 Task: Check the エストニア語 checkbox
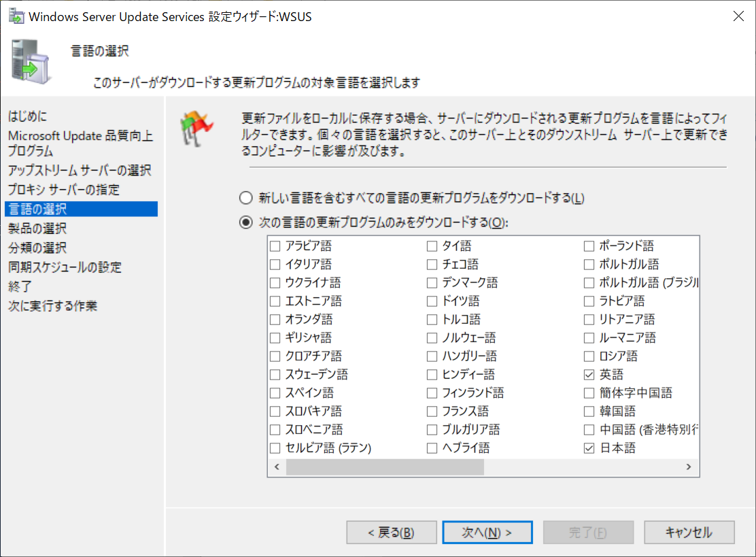click(x=275, y=301)
